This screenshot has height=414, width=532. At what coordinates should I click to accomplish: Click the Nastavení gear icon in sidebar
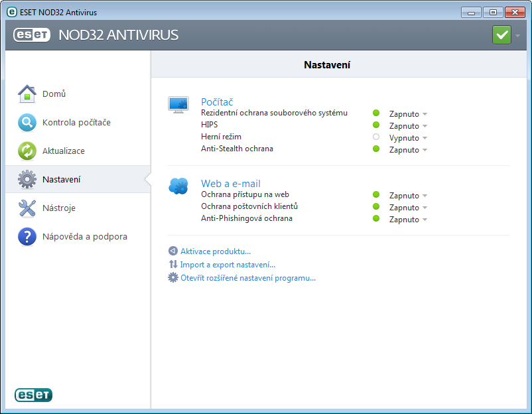tap(27, 179)
